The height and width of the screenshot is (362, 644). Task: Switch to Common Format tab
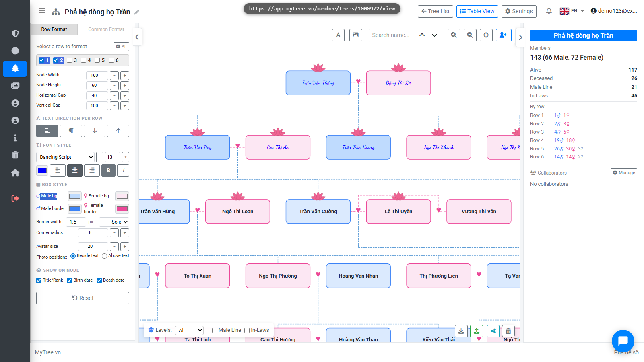point(106,29)
